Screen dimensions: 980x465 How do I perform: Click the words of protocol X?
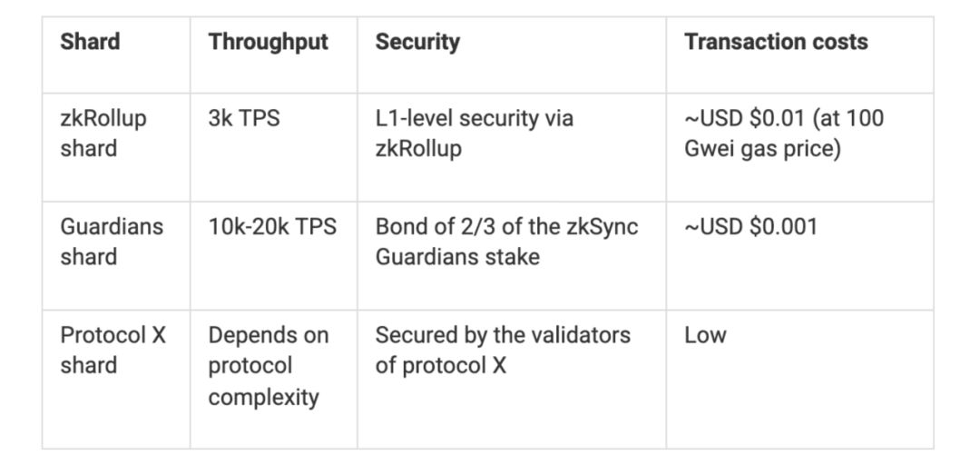point(441,365)
